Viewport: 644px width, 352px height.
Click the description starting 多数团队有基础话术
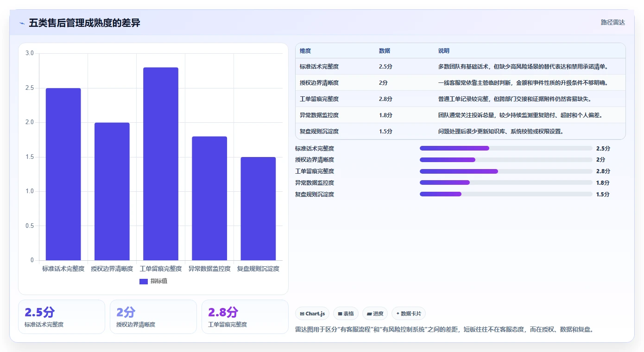coord(523,67)
